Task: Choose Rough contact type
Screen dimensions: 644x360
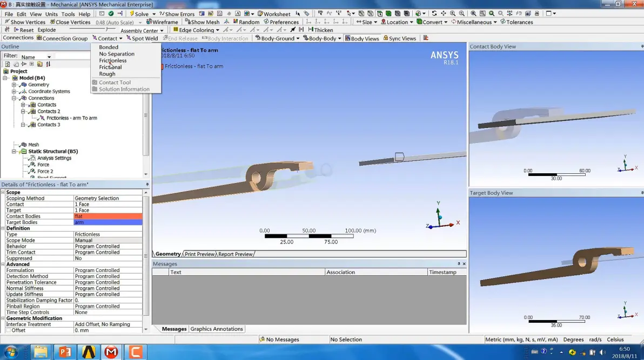Action: (107, 74)
